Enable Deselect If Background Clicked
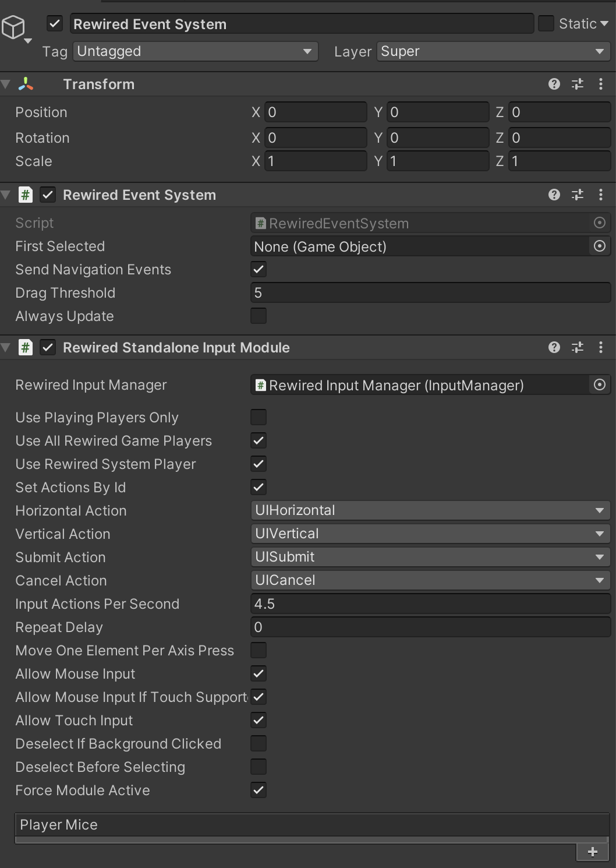This screenshot has width=616, height=868. [x=259, y=743]
